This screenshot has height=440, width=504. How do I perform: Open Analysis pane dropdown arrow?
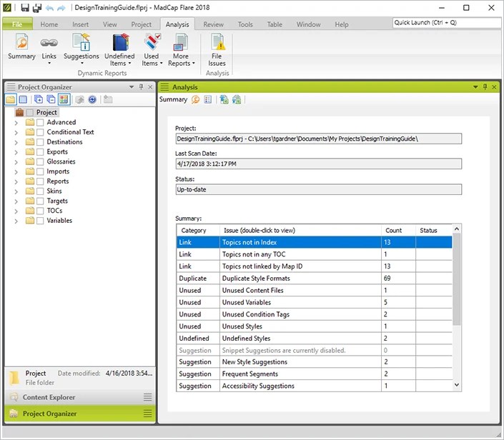point(475,87)
